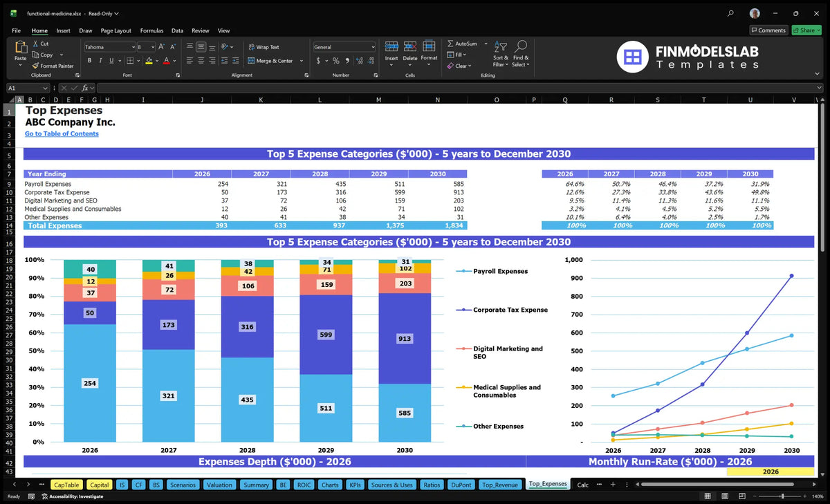The width and height of the screenshot is (830, 504).
Task: Open the Insert ribbon tab
Action: (63, 30)
